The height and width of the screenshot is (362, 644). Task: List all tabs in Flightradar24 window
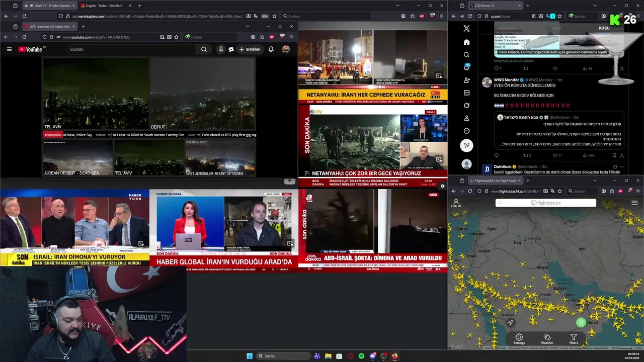coord(595,180)
